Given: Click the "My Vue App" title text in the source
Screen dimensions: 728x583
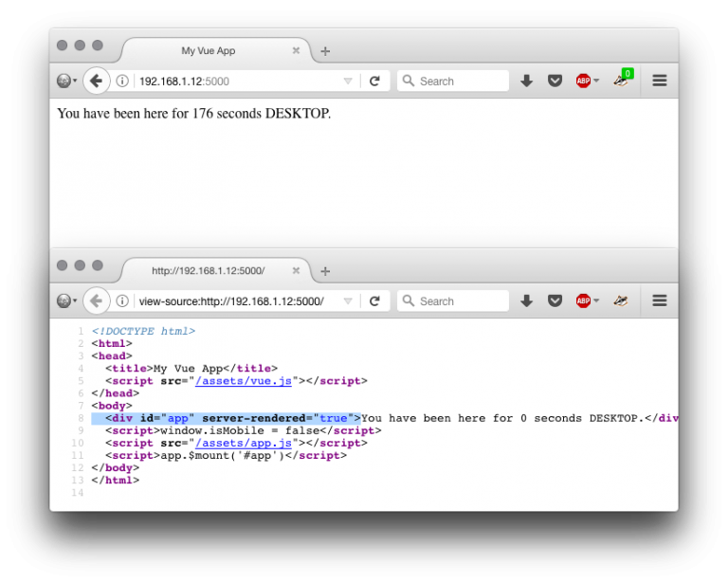Looking at the screenshot, I should [x=188, y=369].
